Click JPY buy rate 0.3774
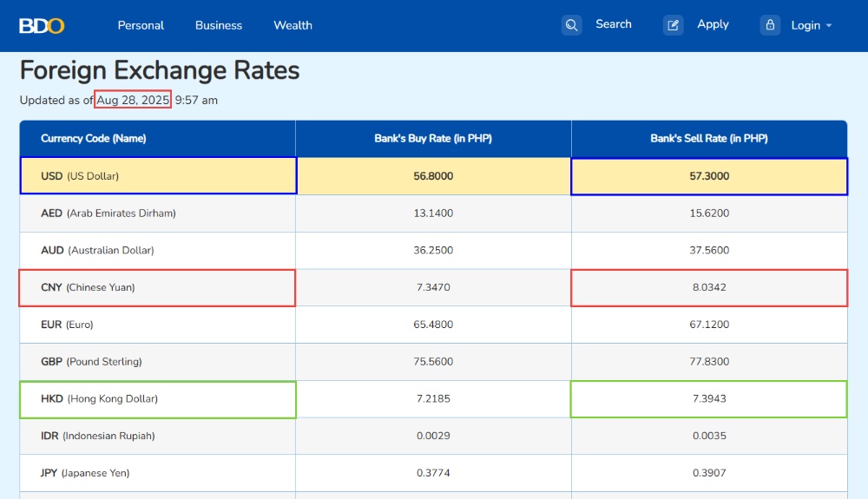 click(x=433, y=472)
